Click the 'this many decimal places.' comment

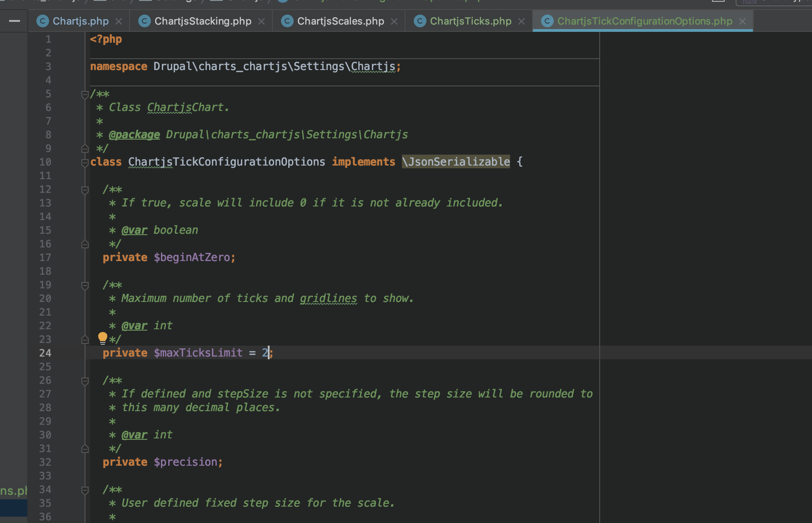point(201,407)
